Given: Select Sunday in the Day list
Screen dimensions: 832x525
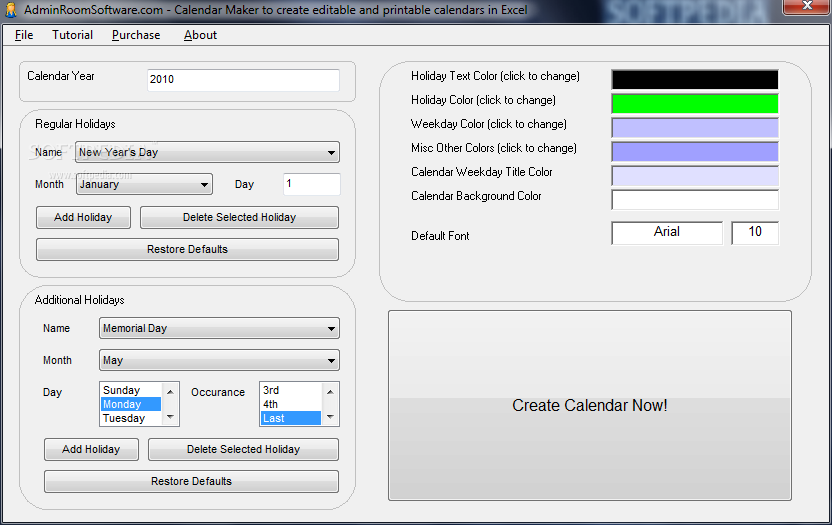Looking at the screenshot, I should tap(131, 390).
